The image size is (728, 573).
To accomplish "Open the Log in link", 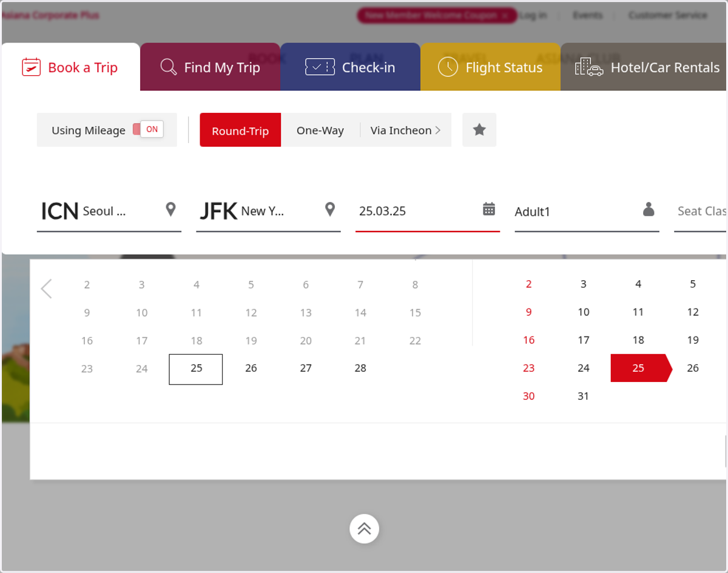I will pos(533,15).
